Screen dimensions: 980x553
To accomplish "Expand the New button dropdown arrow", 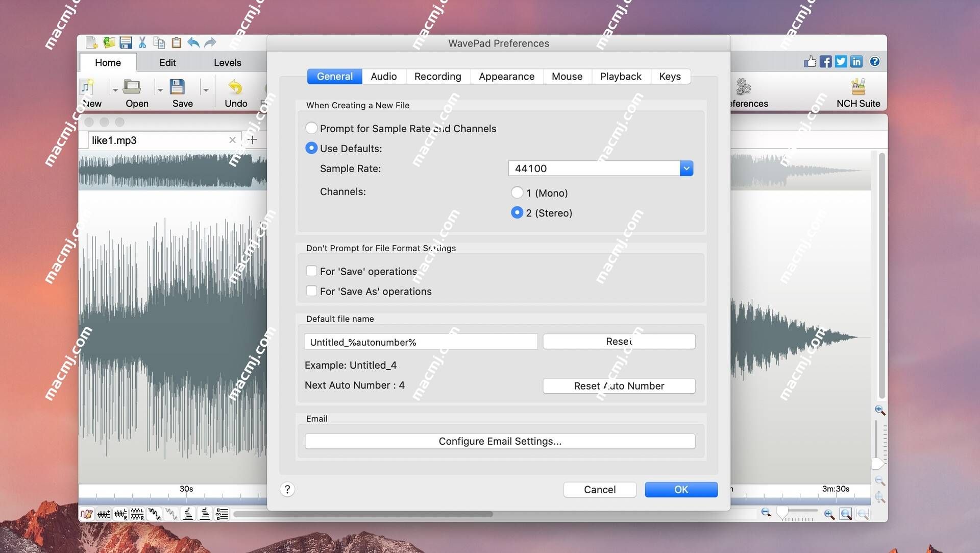I will tap(115, 90).
